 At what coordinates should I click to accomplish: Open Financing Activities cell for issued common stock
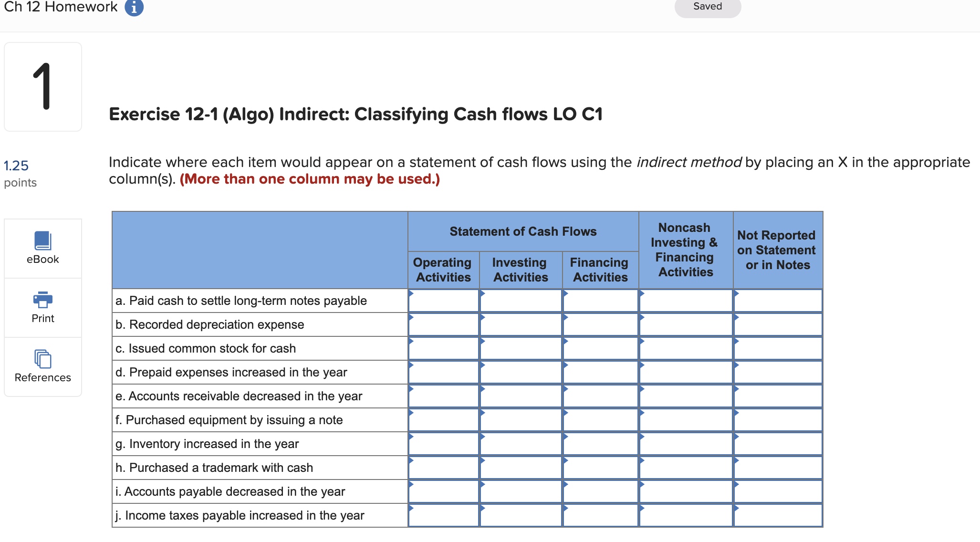click(x=600, y=349)
